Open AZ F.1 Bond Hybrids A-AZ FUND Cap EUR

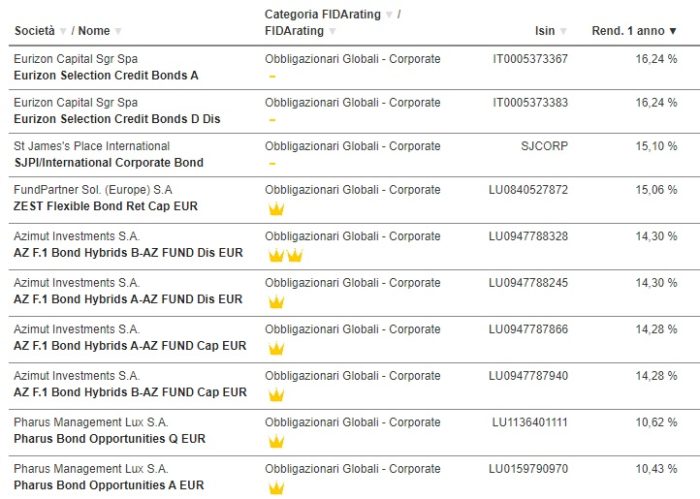pyautogui.click(x=130, y=346)
